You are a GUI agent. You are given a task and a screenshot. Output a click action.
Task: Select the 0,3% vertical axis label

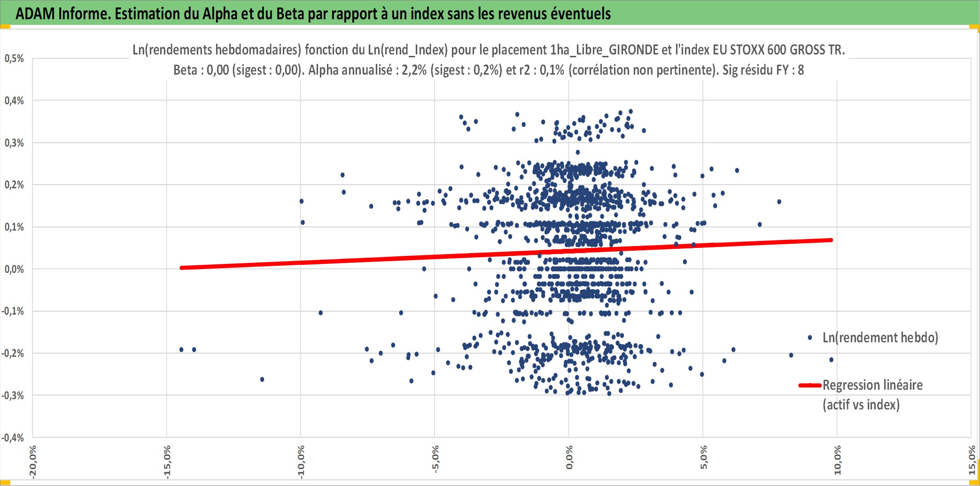coord(14,143)
